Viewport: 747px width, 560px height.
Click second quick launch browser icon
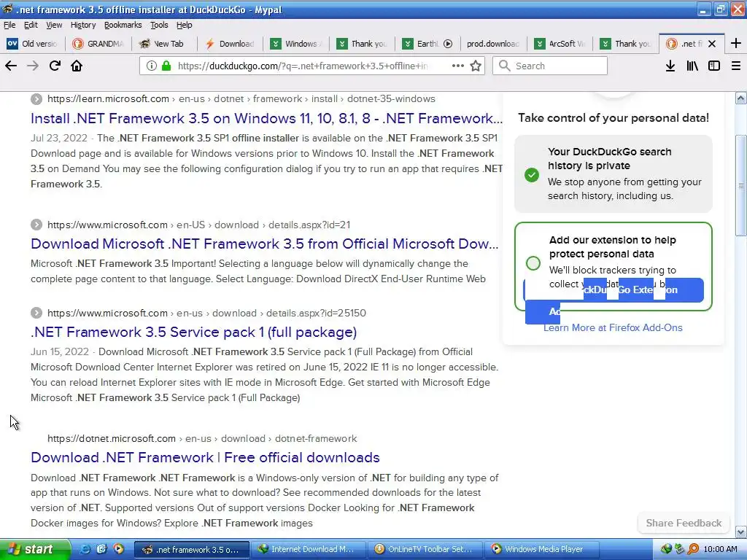101,549
